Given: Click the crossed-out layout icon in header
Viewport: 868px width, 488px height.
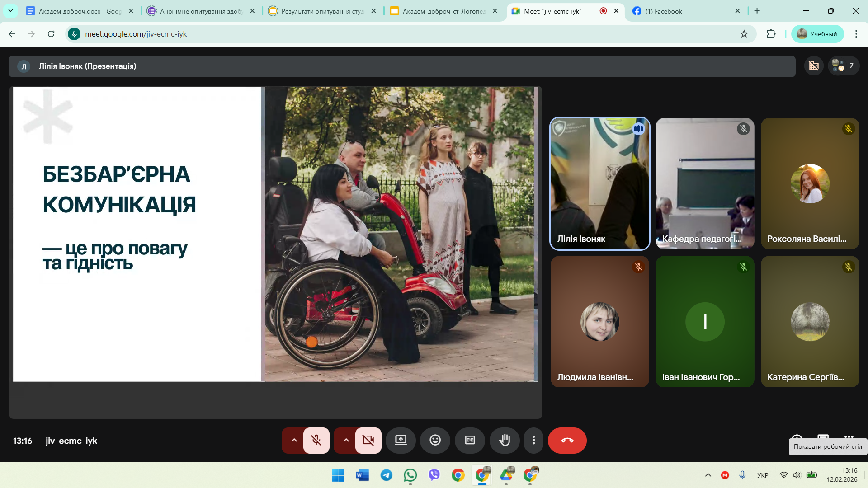Looking at the screenshot, I should pos(814,66).
